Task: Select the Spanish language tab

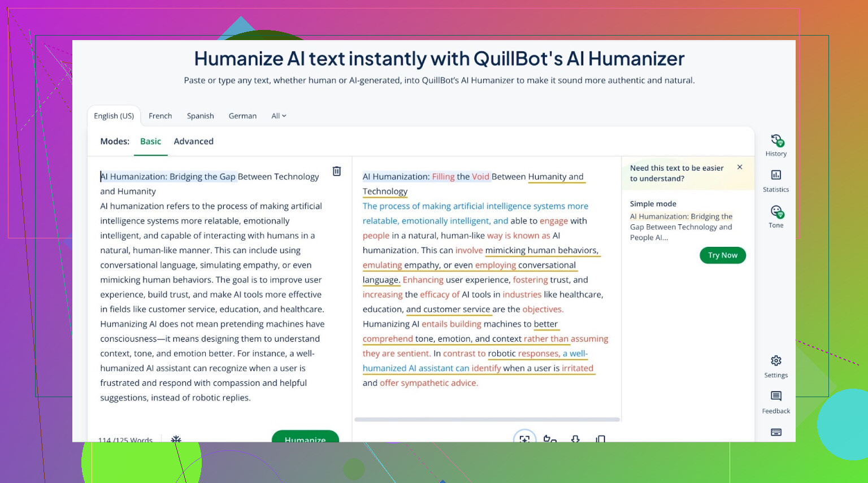Action: (x=201, y=116)
